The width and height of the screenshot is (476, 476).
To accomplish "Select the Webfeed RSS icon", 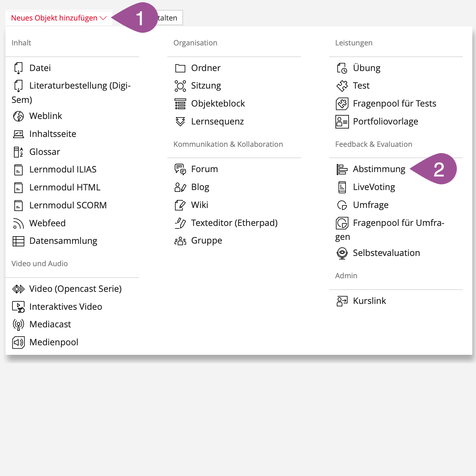I will pos(18,223).
